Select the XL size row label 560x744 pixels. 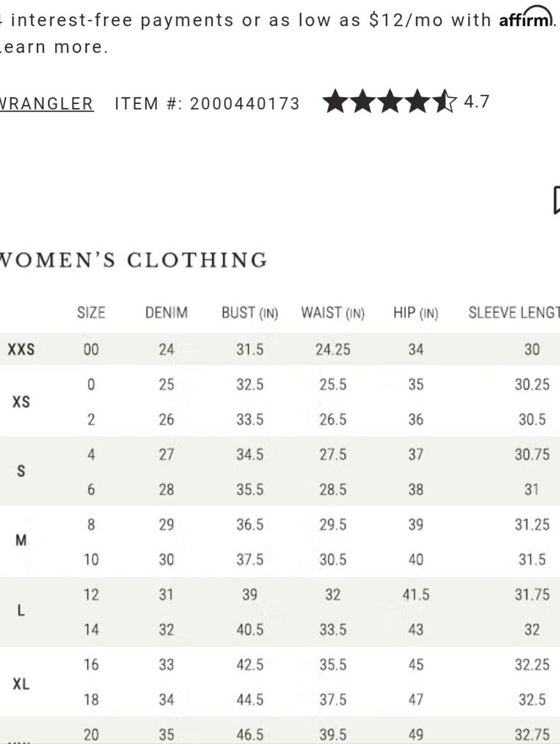(x=21, y=684)
